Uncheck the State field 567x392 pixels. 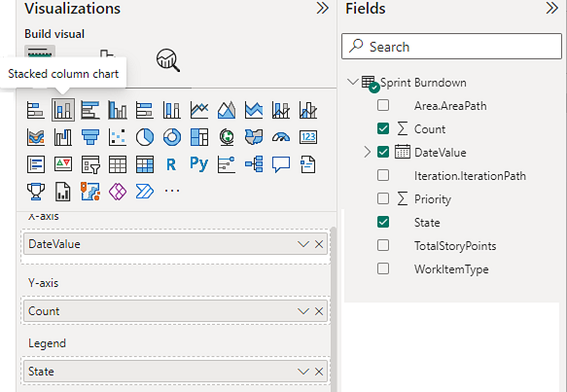[383, 222]
